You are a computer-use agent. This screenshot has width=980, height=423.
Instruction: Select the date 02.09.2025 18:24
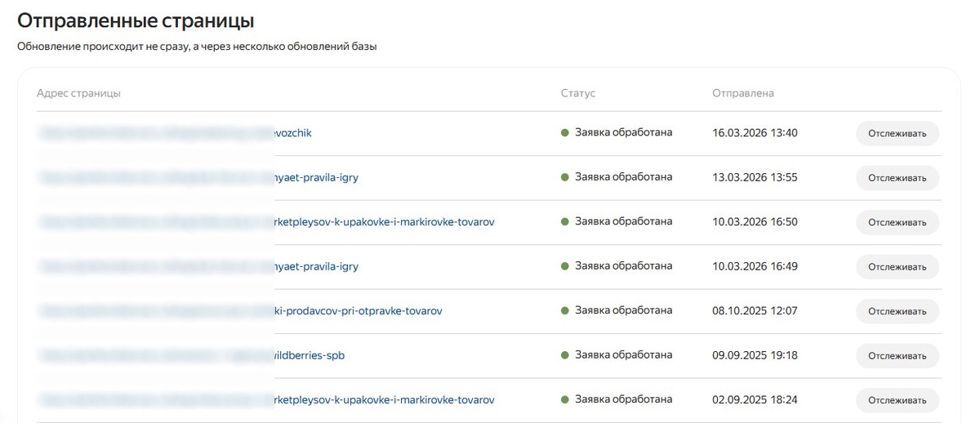coord(755,399)
